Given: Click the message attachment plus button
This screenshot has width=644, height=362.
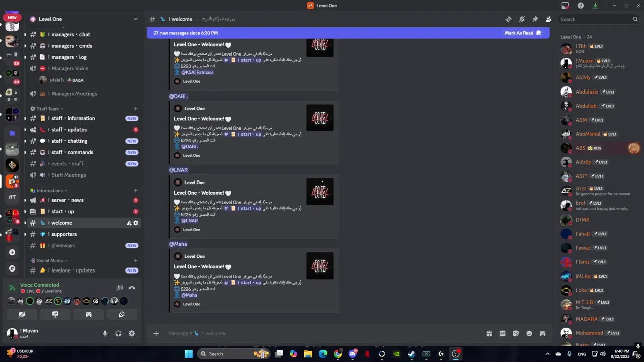Looking at the screenshot, I should coord(156,333).
